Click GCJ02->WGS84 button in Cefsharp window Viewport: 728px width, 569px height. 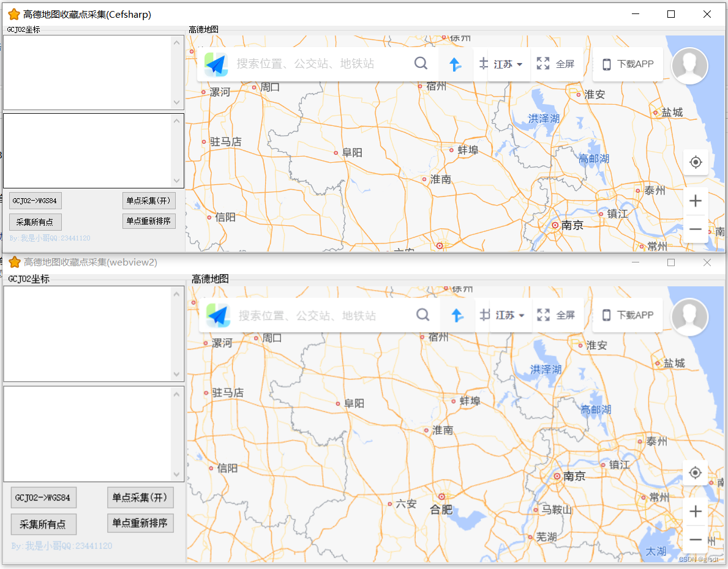pyautogui.click(x=36, y=201)
